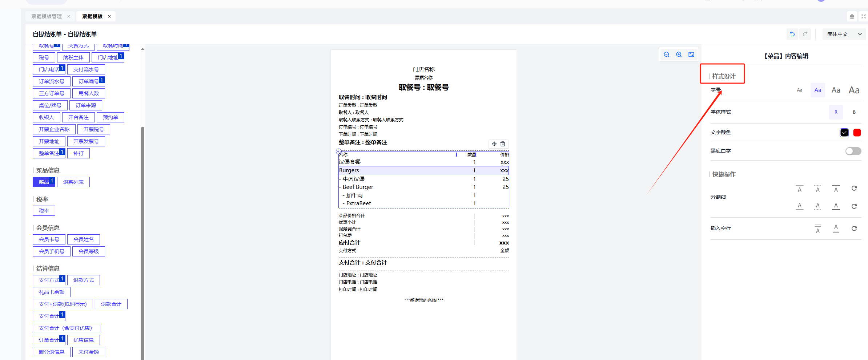The image size is (868, 360).
Task: Add the 预约单 field
Action: click(110, 117)
